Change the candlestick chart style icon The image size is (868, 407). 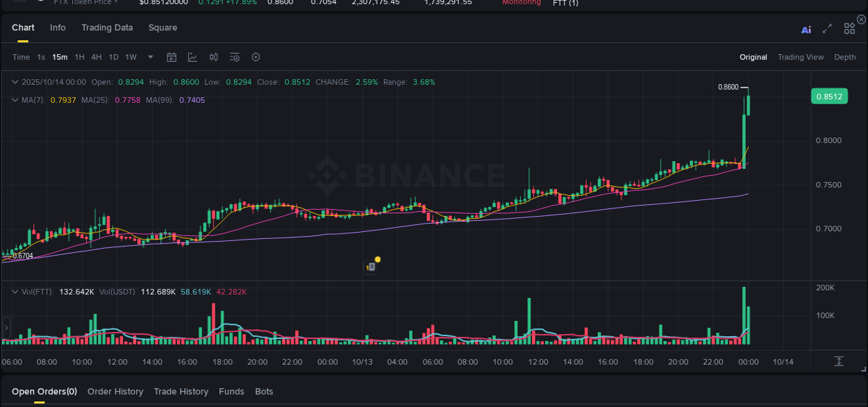click(x=214, y=57)
